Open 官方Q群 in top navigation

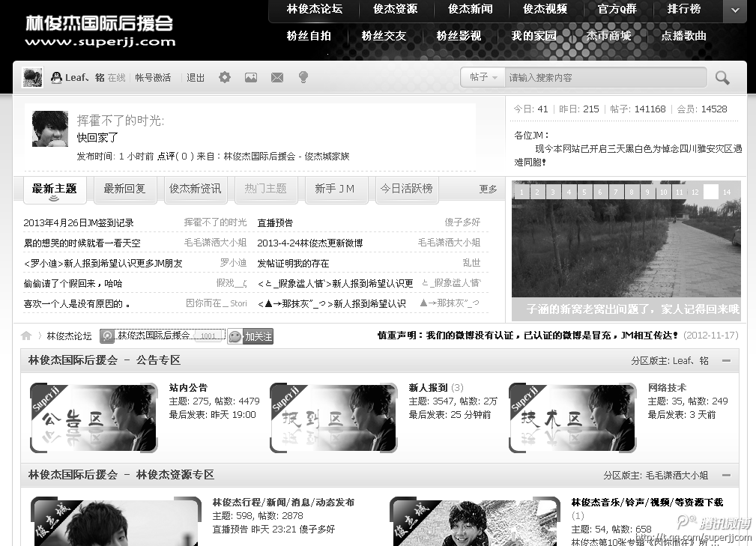[617, 9]
